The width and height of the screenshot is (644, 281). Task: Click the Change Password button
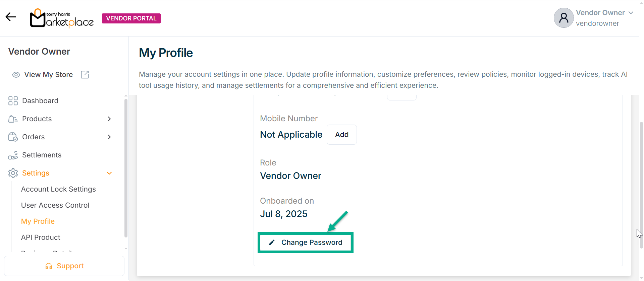click(305, 242)
